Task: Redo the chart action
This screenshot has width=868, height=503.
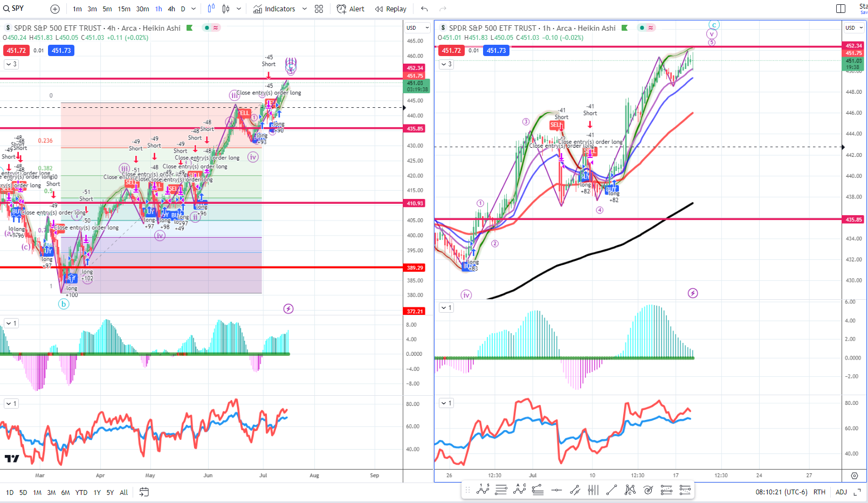Action: pyautogui.click(x=443, y=9)
